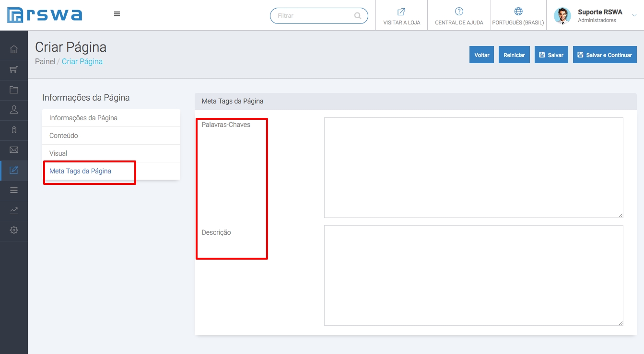Open the line chart reports icon
644x354 pixels.
click(x=14, y=210)
